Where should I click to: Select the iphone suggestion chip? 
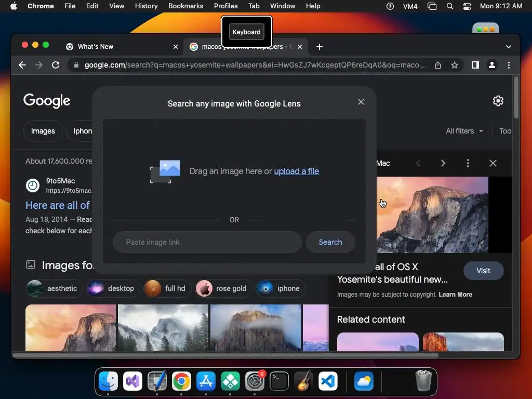coord(281,288)
